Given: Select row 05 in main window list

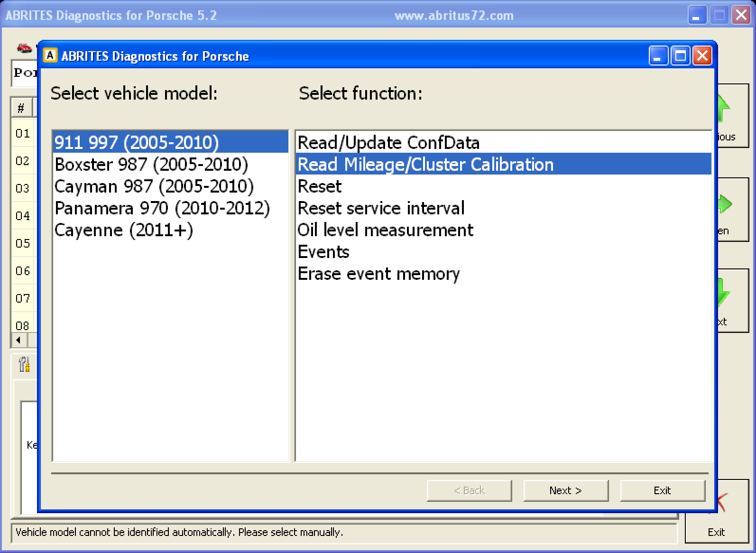Looking at the screenshot, I should (x=23, y=243).
